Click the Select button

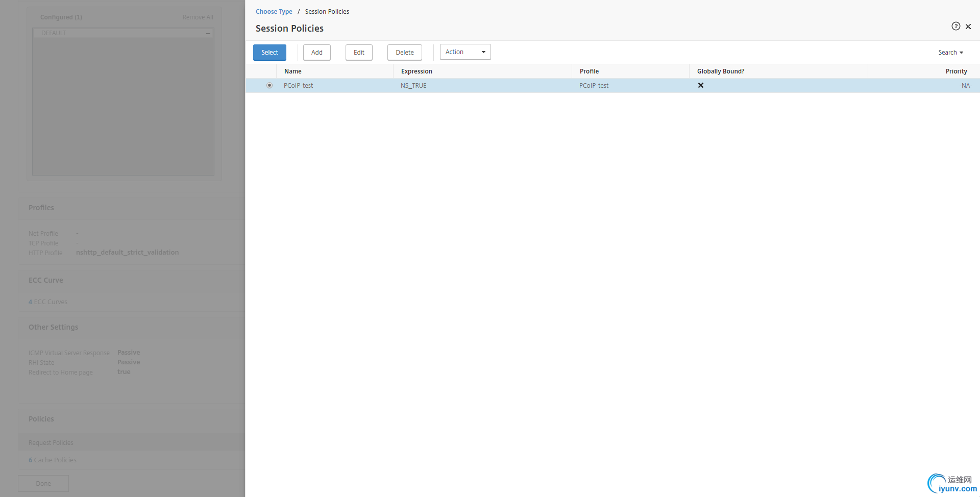269,53
